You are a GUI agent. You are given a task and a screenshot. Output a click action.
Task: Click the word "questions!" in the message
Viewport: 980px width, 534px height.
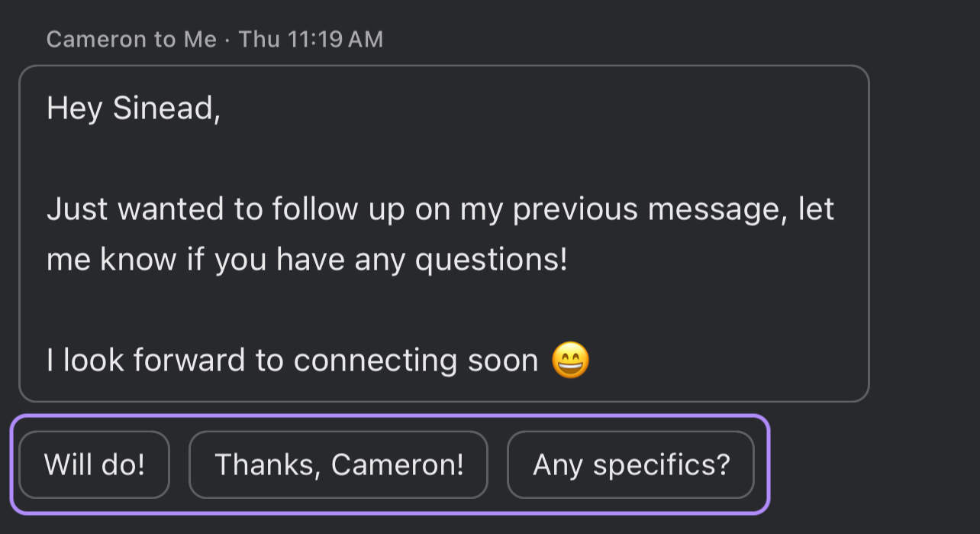492,260
